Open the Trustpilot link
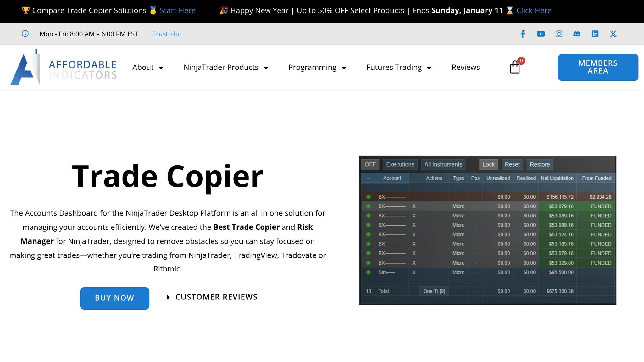 coord(167,34)
